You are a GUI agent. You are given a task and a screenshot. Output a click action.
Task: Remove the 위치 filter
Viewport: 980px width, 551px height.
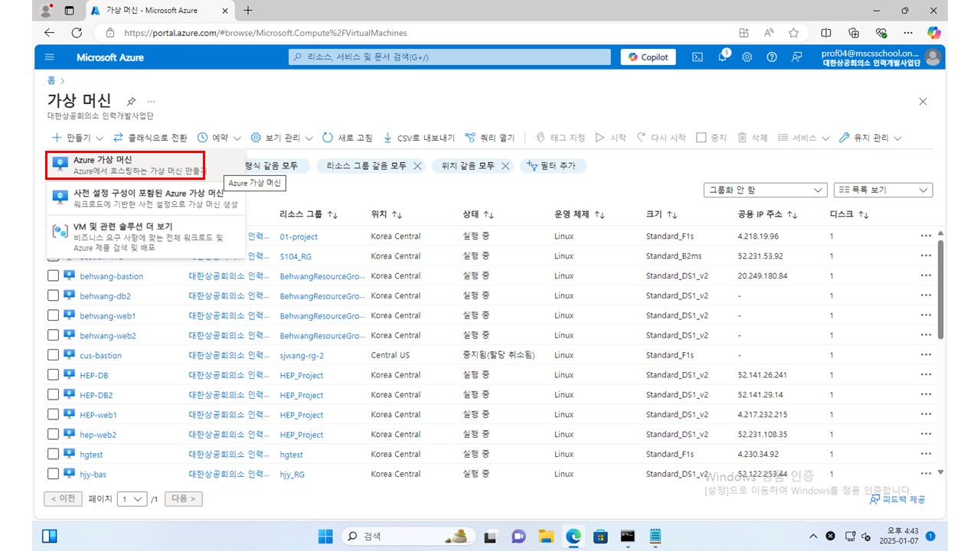505,166
